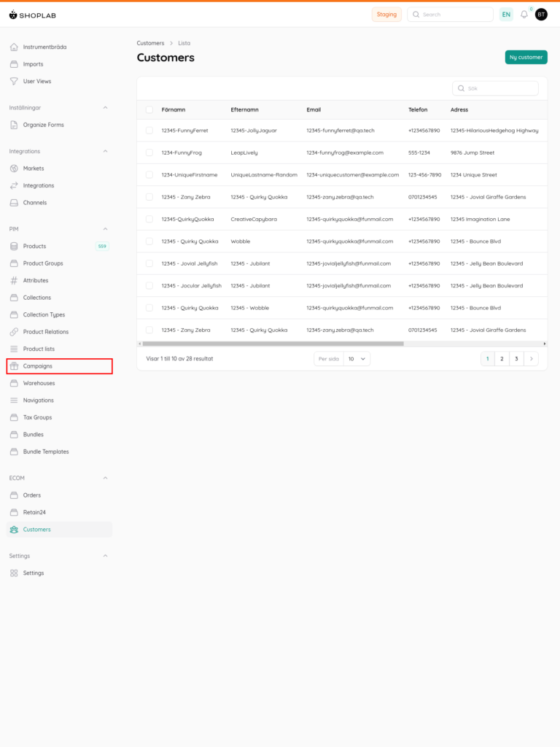Click the User Views funnel icon
Screen dimensions: 560x747
[14, 81]
